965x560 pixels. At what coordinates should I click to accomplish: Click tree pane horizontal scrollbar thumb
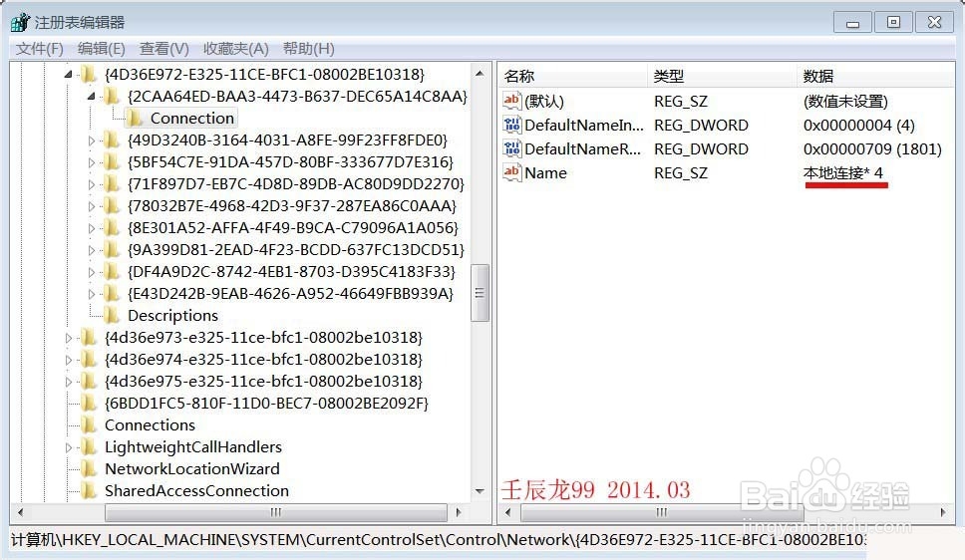coord(276,512)
